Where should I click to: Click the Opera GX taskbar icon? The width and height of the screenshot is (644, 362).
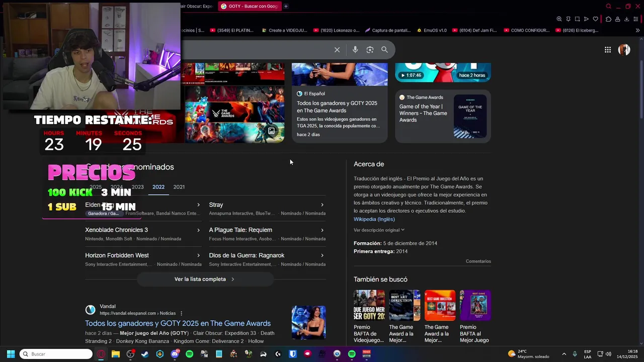click(x=101, y=354)
